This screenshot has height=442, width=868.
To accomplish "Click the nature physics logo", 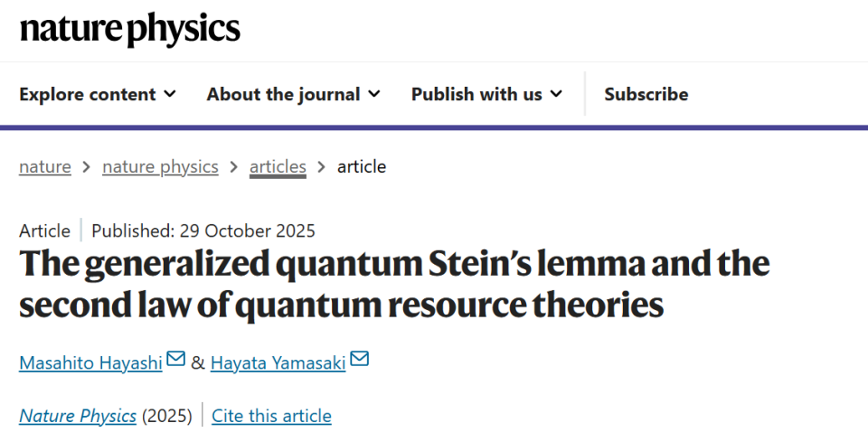I will 130,29.
